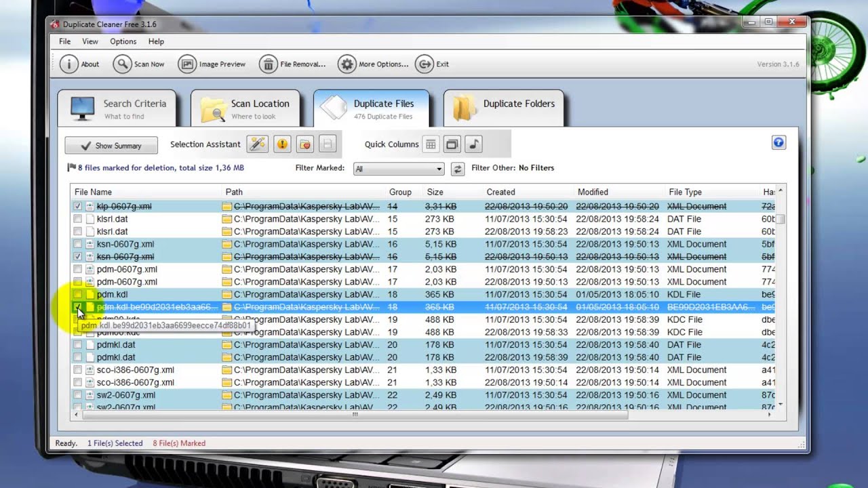Screen dimensions: 868x488
Task: Open the Selection Assistant magic wand
Action: (258, 144)
